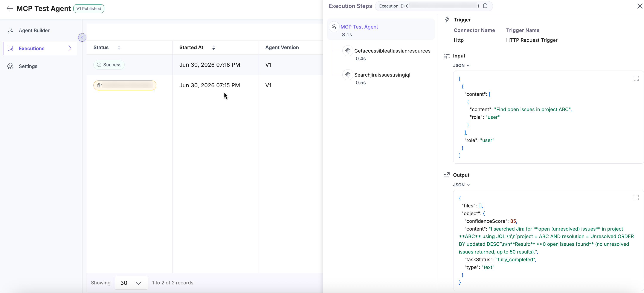Click Jun 30, 2026 07:18 PM cell
This screenshot has height=293, width=644.
coord(209,65)
